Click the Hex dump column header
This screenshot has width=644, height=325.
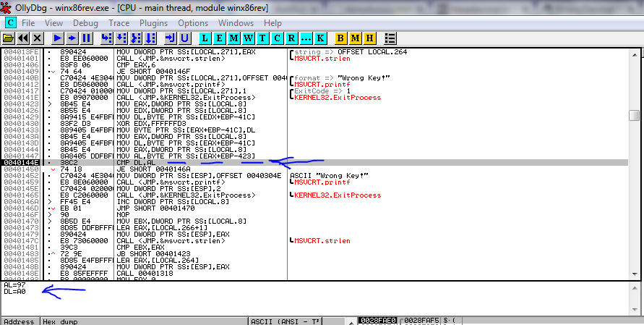[x=144, y=321]
